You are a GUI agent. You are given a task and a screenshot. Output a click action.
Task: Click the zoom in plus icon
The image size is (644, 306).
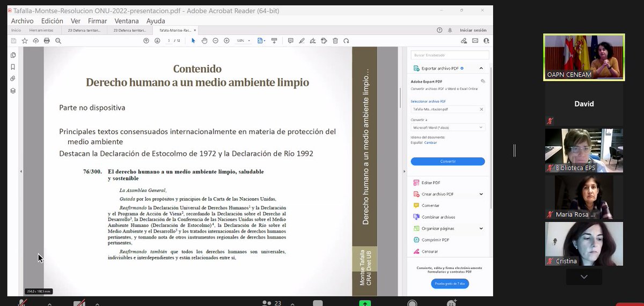point(226,41)
